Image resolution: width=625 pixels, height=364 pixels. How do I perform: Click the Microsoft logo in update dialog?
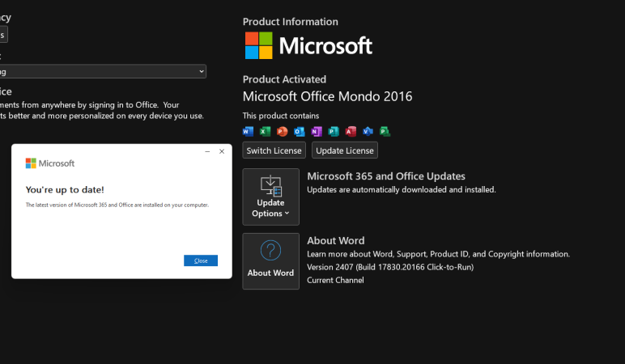[50, 163]
